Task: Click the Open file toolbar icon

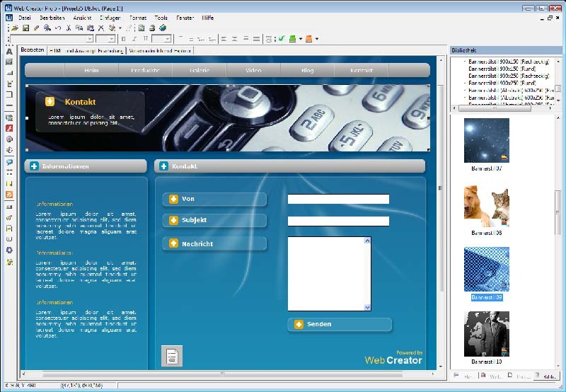Action: coord(15,28)
